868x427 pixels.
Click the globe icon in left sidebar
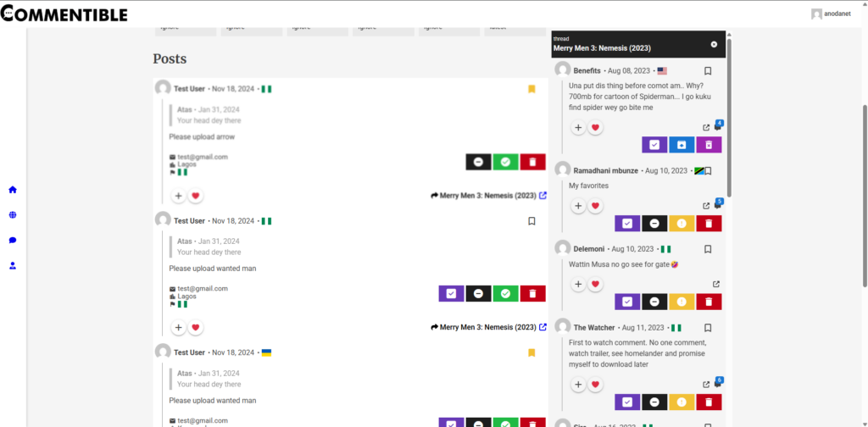point(13,215)
